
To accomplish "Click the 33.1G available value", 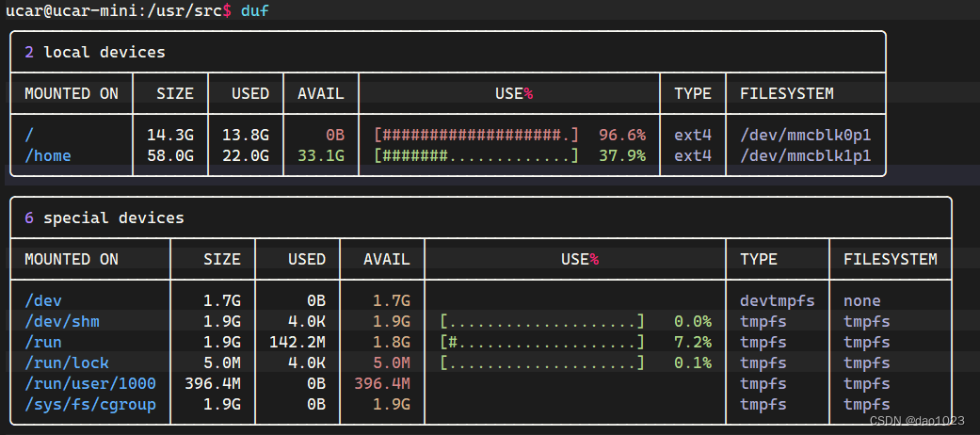I will (x=321, y=155).
